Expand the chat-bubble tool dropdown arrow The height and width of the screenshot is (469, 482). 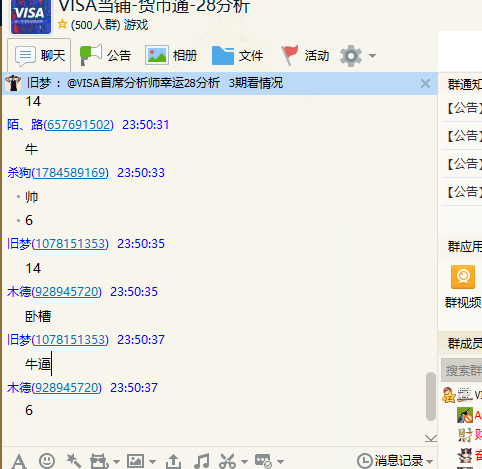point(280,462)
